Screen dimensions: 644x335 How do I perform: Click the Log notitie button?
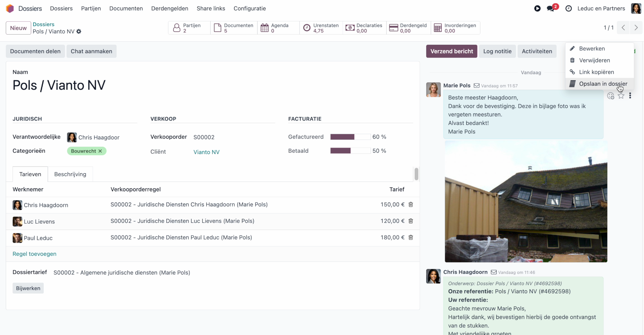tap(497, 51)
